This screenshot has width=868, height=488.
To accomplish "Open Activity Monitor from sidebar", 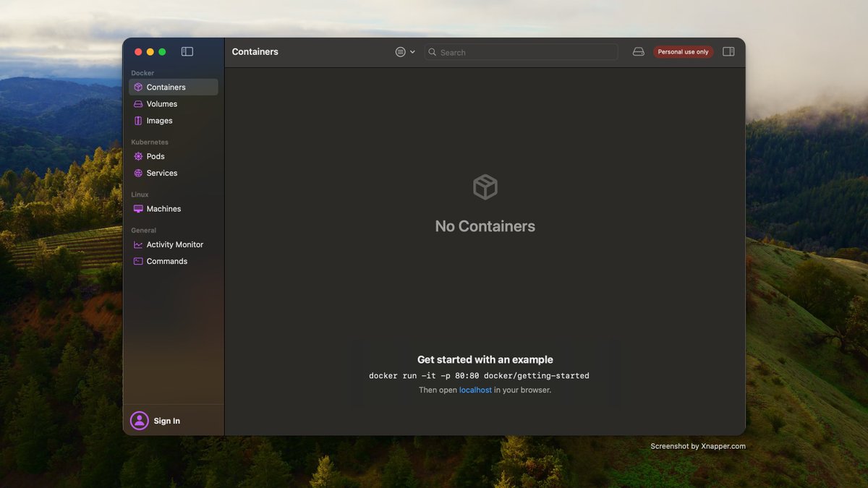I will pos(174,244).
